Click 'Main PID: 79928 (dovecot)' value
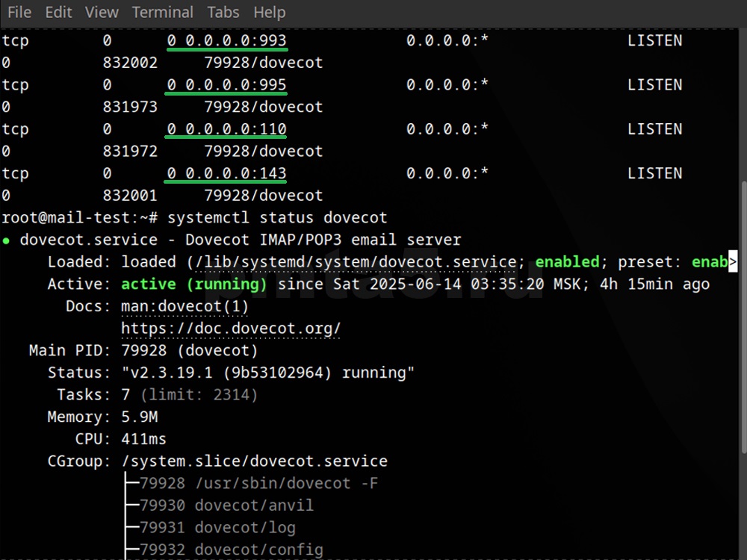This screenshot has height=560, width=747. 190,350
